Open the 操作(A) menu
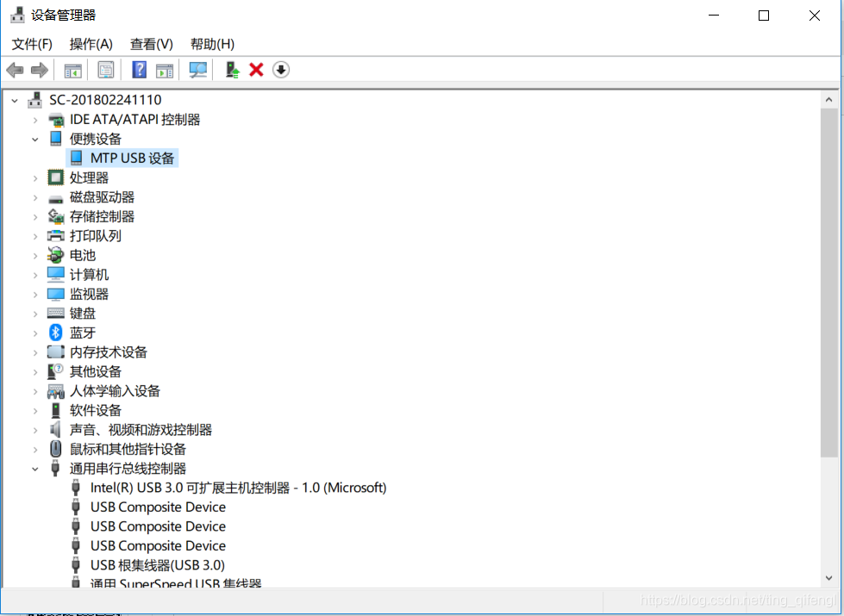Screen dimensions: 844x616 click(x=91, y=44)
